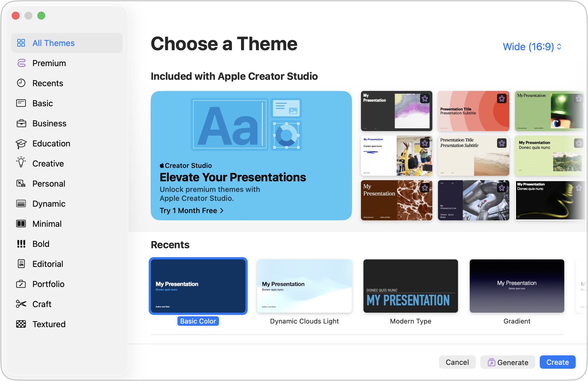Viewport: 588px width, 381px height.
Task: Choose the Modern Type theme thumbnail
Action: (411, 286)
